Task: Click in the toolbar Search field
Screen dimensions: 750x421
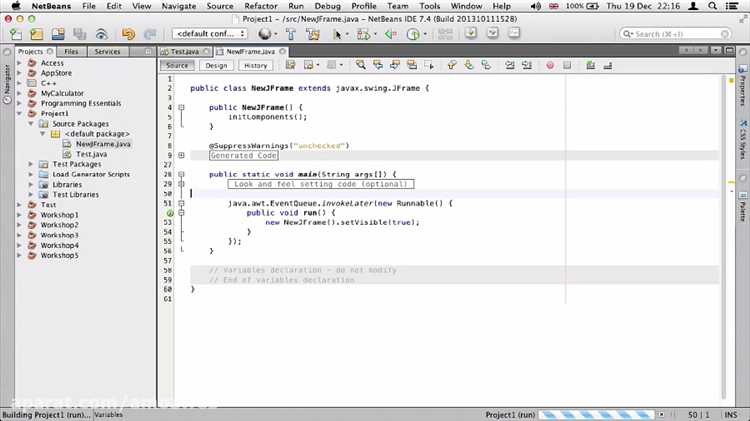Action: (675, 34)
